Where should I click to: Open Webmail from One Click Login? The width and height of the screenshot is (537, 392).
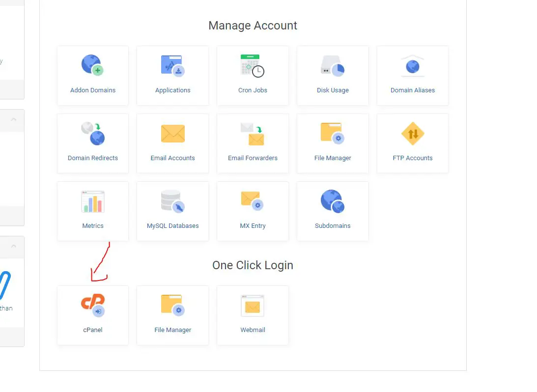[253, 315]
